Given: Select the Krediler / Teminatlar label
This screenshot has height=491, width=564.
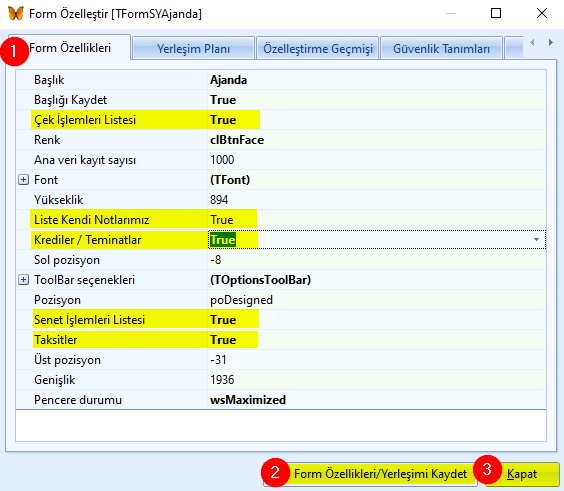Looking at the screenshot, I should [x=87, y=240].
